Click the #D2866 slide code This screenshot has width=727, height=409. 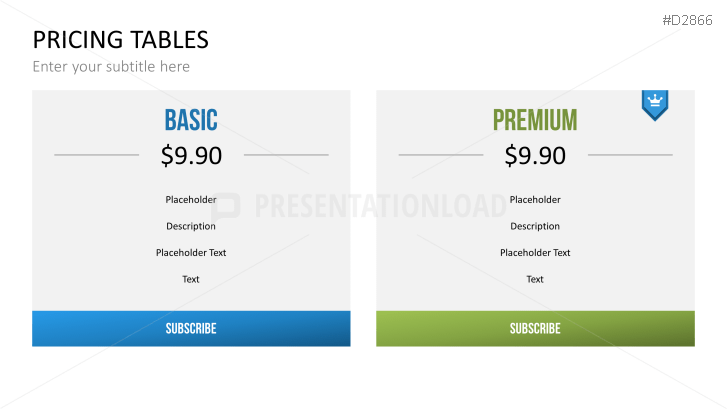(689, 19)
